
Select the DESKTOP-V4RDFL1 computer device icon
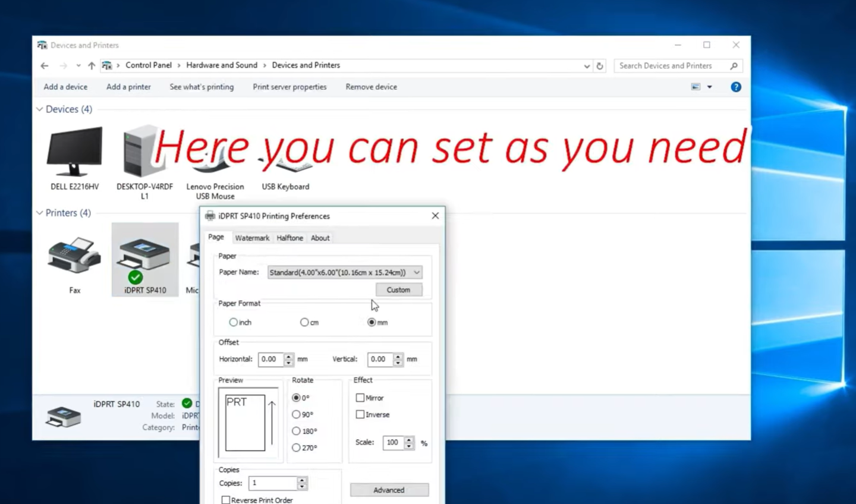click(141, 152)
